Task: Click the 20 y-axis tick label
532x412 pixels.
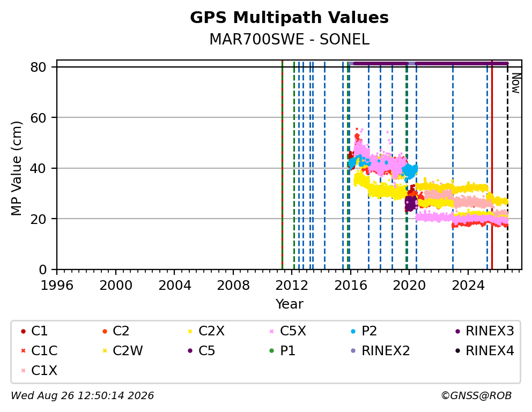Action: point(38,219)
